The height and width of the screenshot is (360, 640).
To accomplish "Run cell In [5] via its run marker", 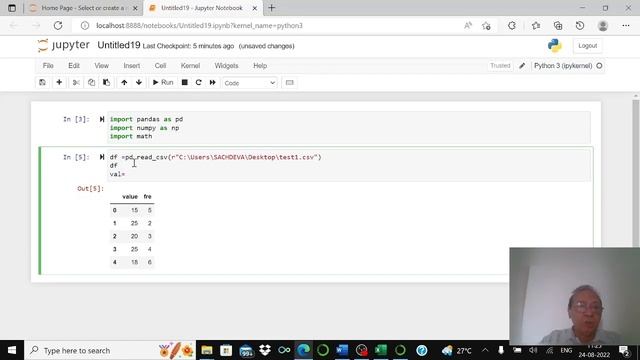I will 102,157.
